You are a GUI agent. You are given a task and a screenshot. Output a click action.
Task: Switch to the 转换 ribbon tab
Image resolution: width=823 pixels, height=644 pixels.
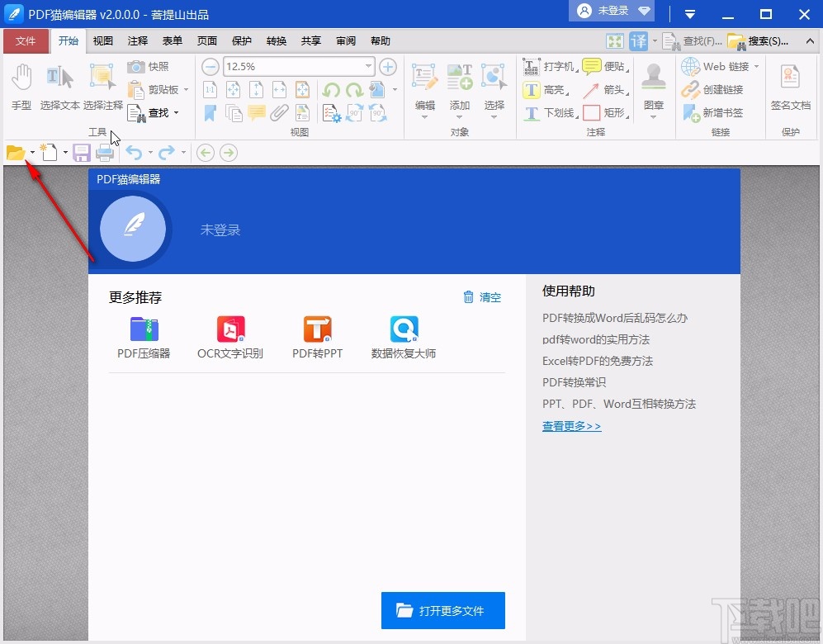(x=276, y=40)
